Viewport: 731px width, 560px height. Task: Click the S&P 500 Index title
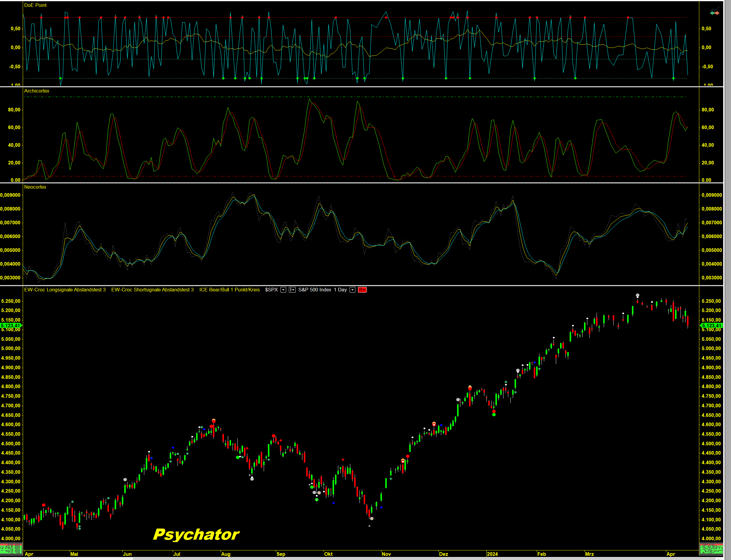point(315,290)
